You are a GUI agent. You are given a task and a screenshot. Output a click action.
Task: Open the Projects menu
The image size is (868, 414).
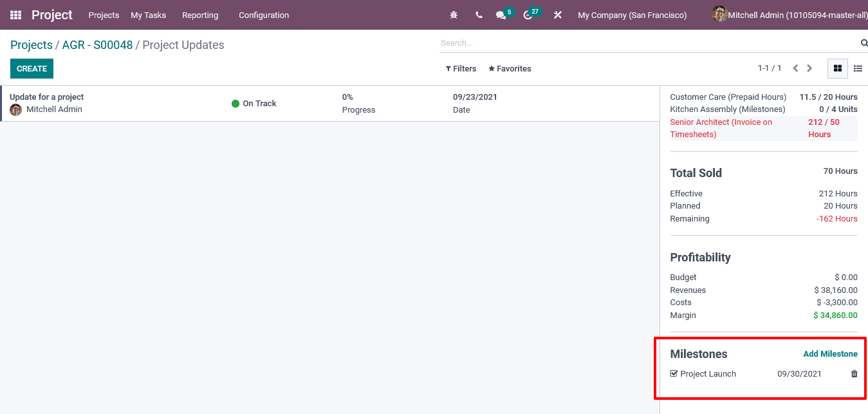tap(104, 15)
